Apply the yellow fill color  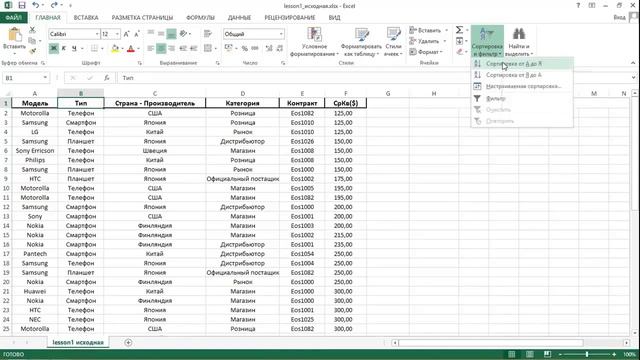click(115, 49)
